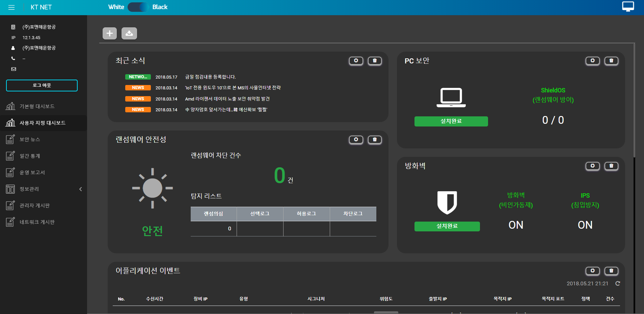Image resolution: width=644 pixels, height=314 pixels.
Task: Toggle White/Black theme switch
Action: click(138, 7)
